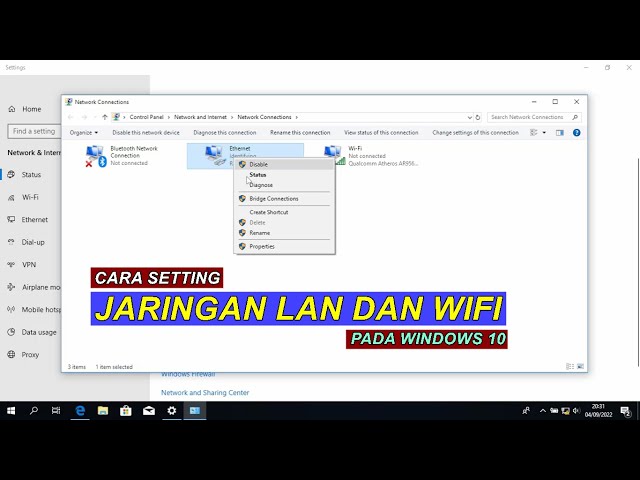This screenshot has width=640, height=480.
Task: Expand the address bar history dropdown
Action: click(469, 117)
